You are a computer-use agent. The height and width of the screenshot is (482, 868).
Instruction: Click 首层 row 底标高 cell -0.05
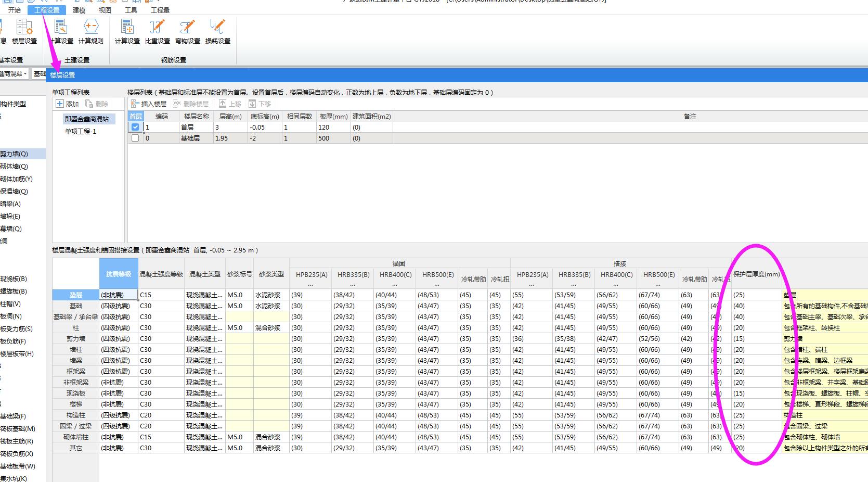click(265, 127)
